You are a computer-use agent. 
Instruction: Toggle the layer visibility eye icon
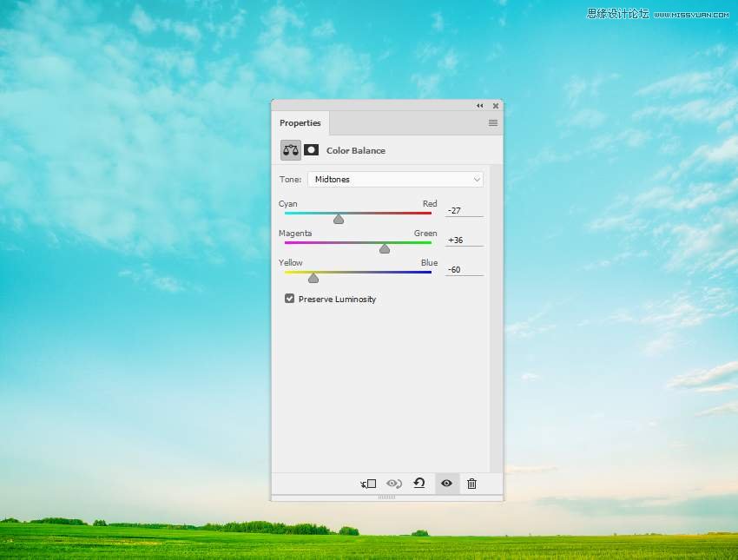point(446,484)
